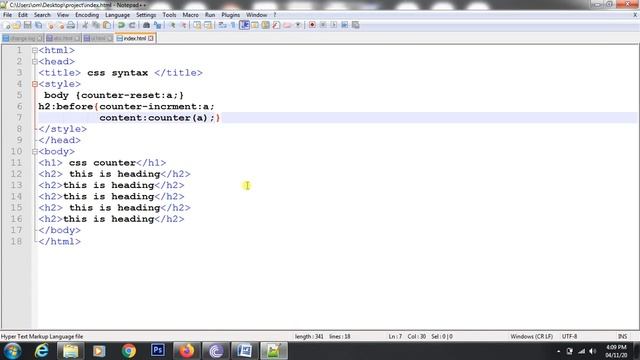Click the UTF-8 encoding status field
The height and width of the screenshot is (360, 640).
(569, 336)
